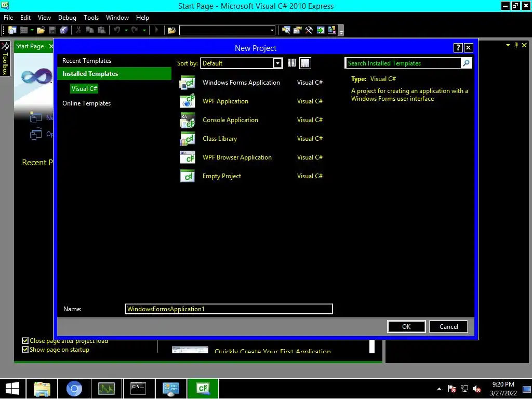Click the Start Debugging play icon
The height and width of the screenshot is (399, 532).
tap(156, 30)
